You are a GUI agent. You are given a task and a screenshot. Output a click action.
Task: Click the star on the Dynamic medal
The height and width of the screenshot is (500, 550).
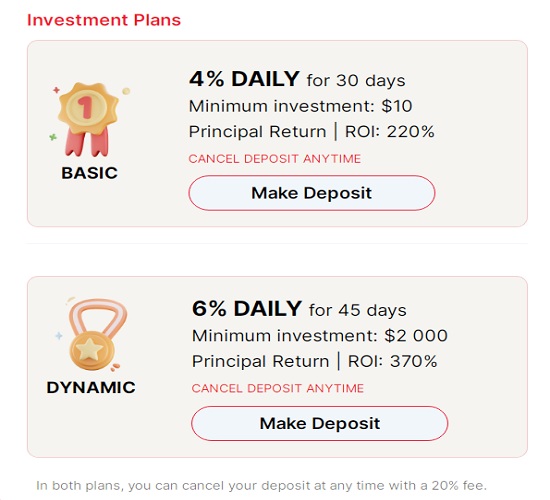click(x=89, y=349)
